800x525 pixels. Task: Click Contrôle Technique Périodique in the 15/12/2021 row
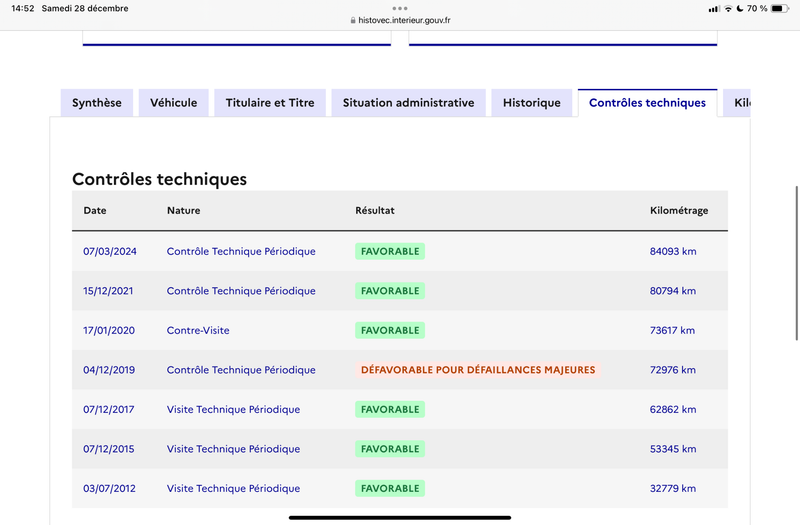click(x=241, y=291)
